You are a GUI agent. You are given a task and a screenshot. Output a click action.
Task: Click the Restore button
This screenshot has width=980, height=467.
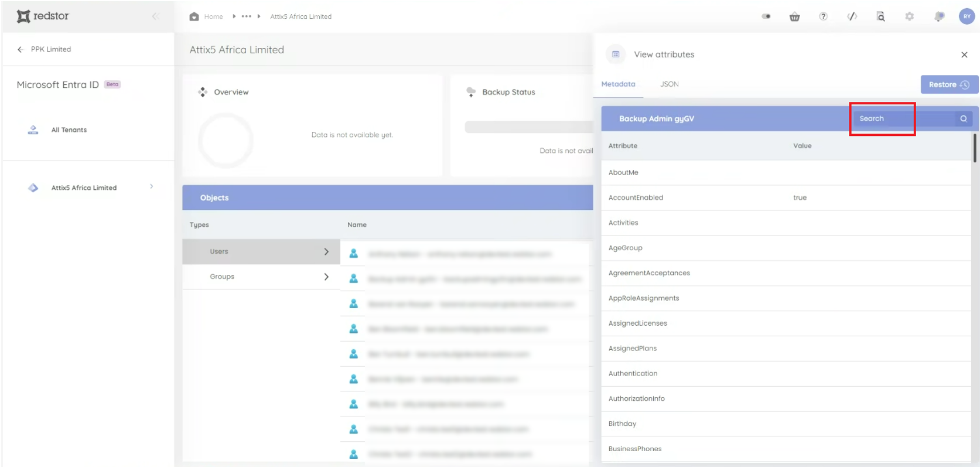(950, 84)
